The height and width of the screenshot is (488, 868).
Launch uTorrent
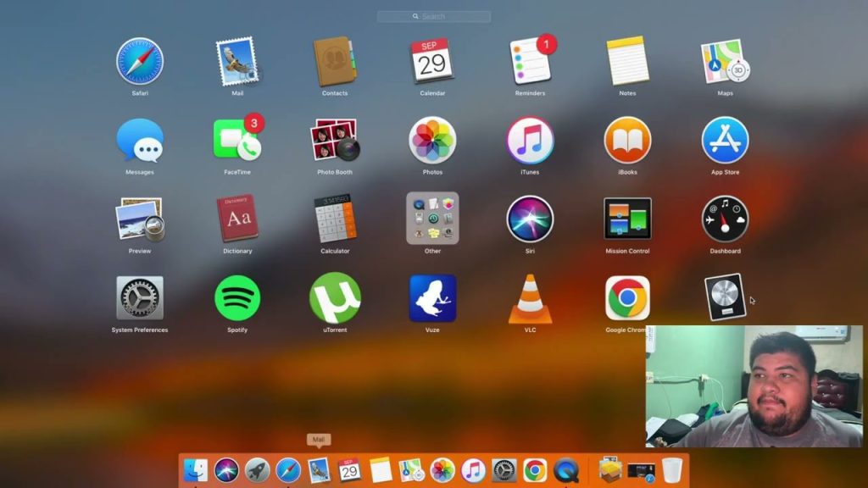335,298
